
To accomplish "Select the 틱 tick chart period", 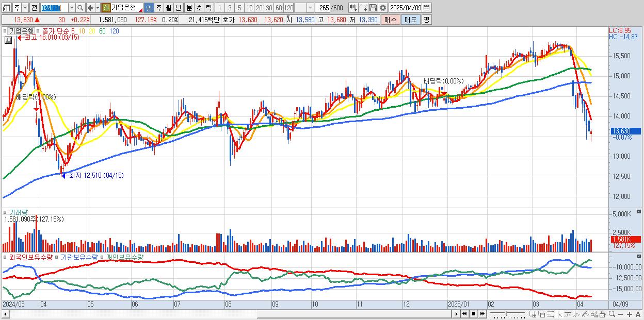I will pos(208,8).
